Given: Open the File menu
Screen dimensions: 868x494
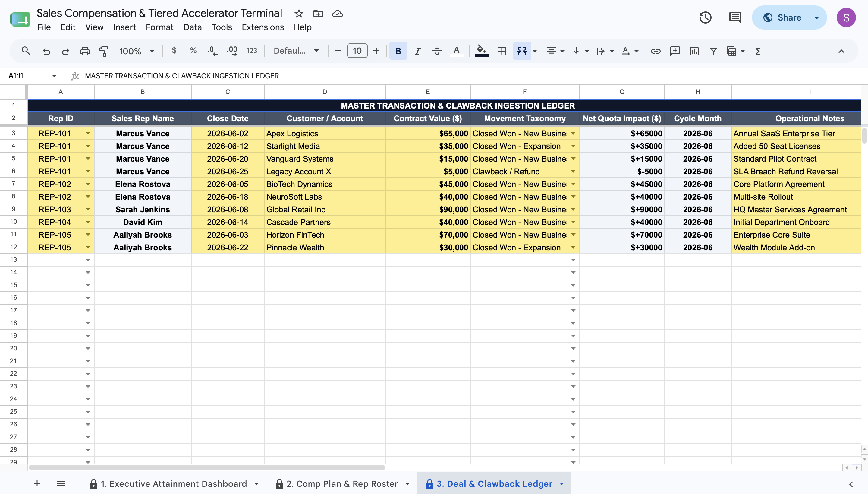Looking at the screenshot, I should tap(44, 27).
